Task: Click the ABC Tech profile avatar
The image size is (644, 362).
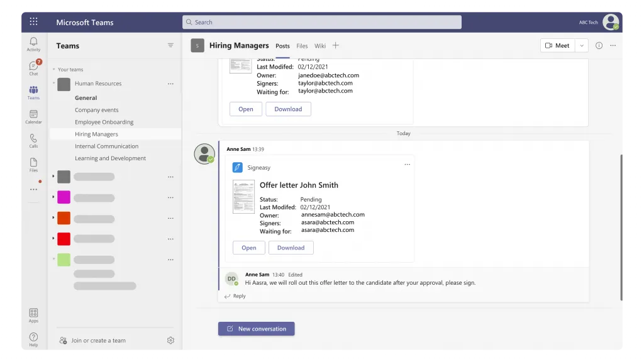Action: click(x=611, y=22)
